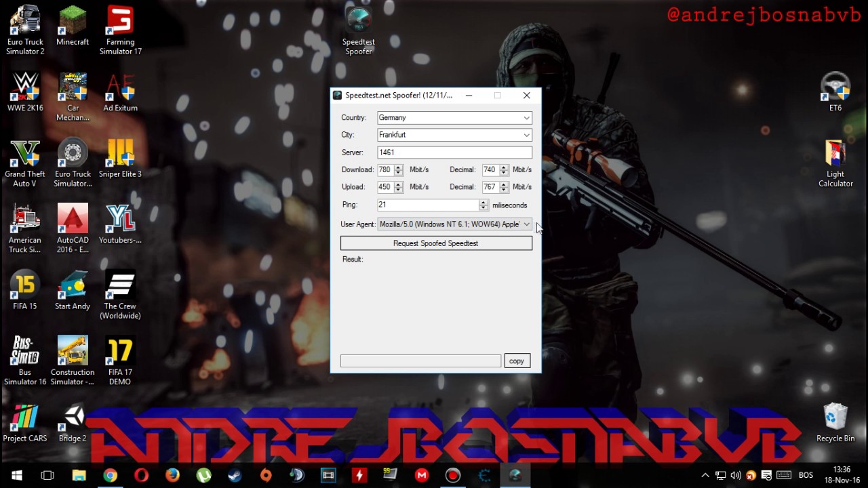Click the Upload value field showing 450

tap(385, 187)
